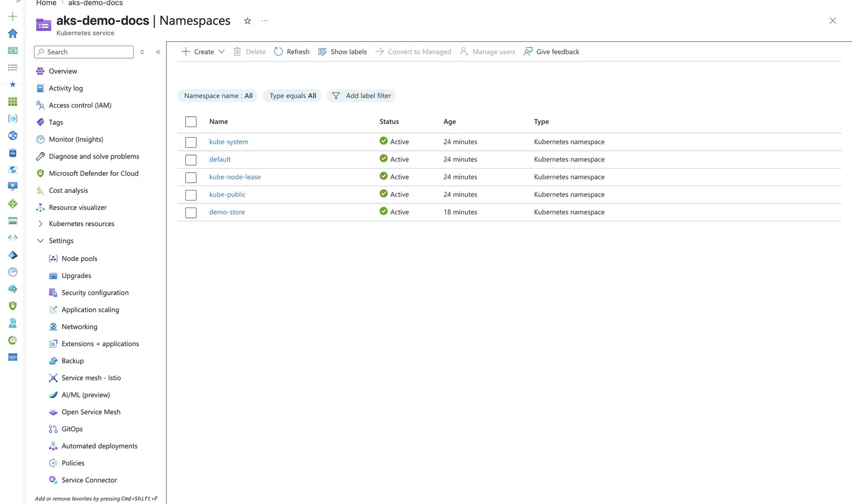
Task: Click Add label filter button
Action: pos(361,96)
